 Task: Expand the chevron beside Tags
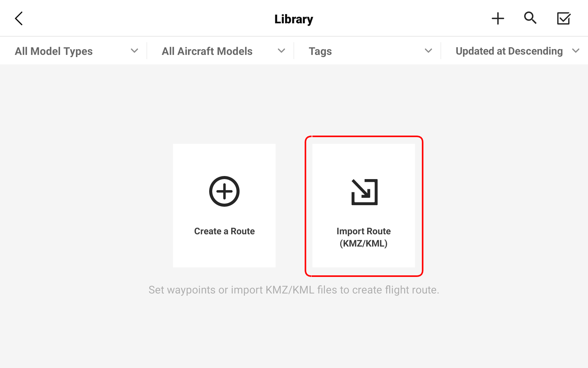click(x=428, y=51)
